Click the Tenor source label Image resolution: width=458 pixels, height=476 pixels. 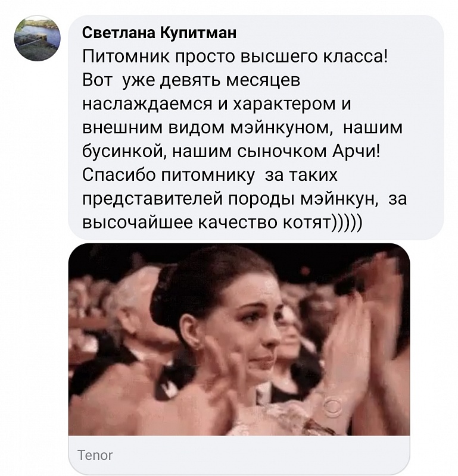pyautogui.click(x=95, y=455)
